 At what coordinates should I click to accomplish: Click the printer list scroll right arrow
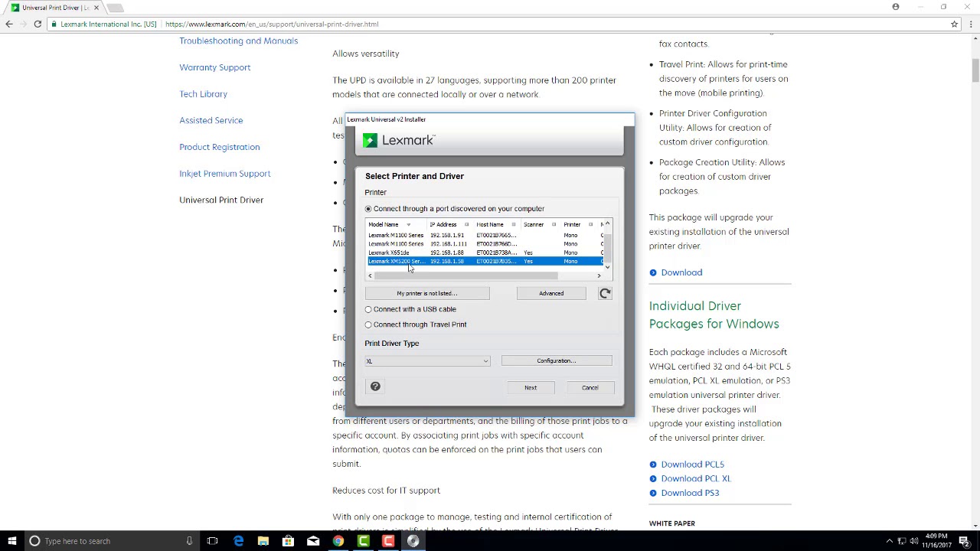click(x=599, y=275)
